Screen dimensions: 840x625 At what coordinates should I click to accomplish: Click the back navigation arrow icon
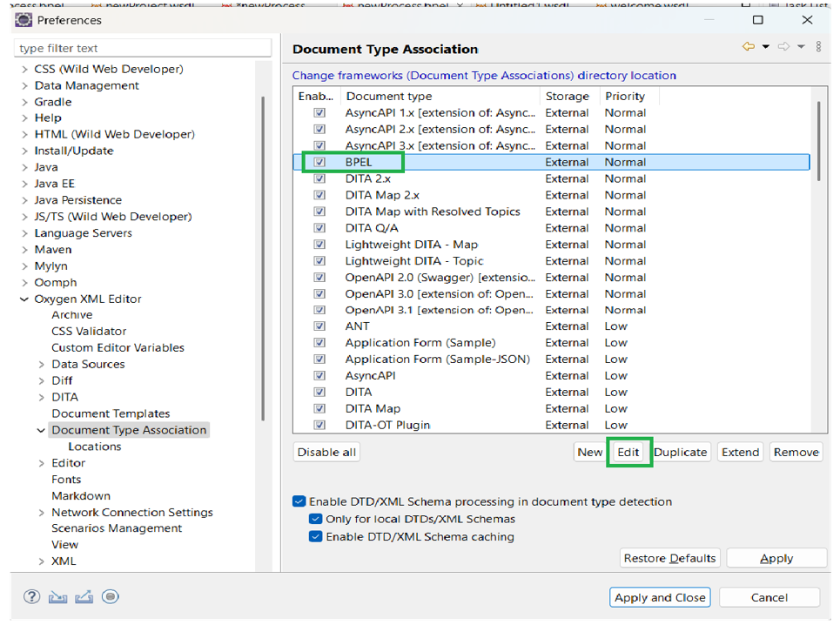tap(749, 47)
